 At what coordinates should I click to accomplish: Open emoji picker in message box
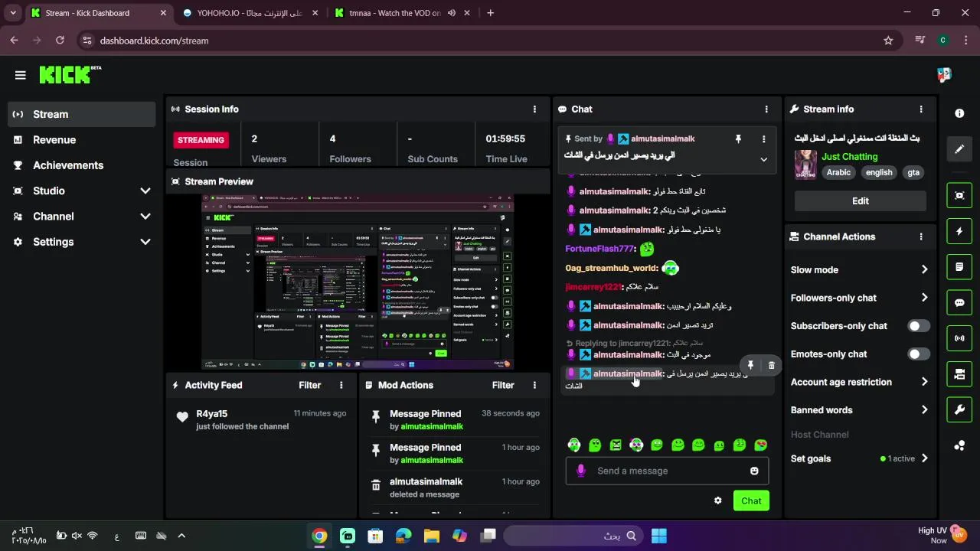[754, 471]
